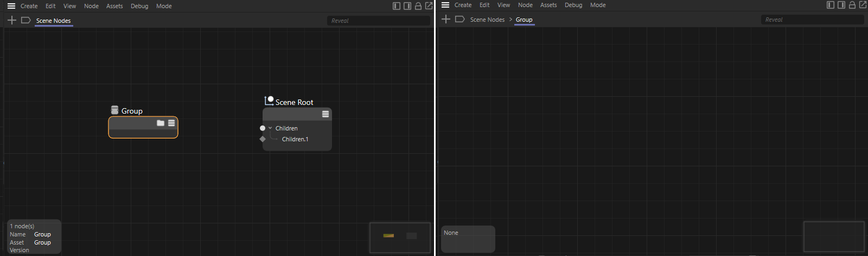868x256 pixels.
Task: Click the tag-shaped icon beside Scene Nodes, left editor
Action: pyautogui.click(x=25, y=20)
